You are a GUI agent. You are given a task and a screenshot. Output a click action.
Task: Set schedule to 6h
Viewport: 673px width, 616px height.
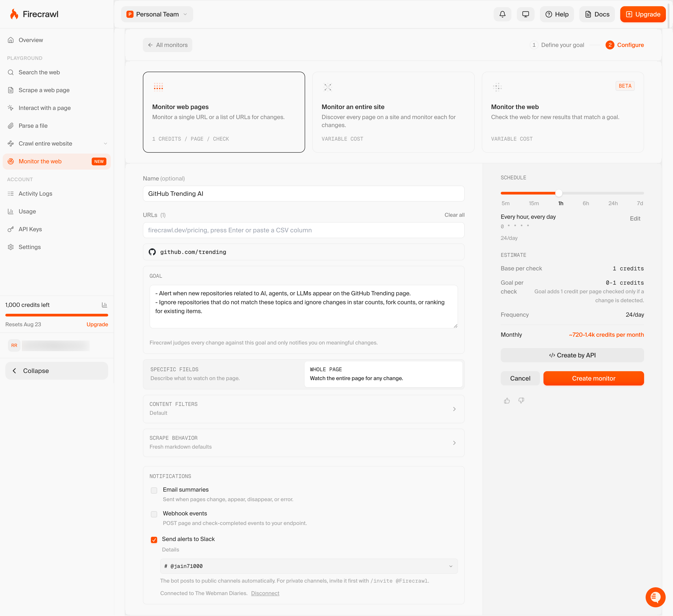click(586, 203)
